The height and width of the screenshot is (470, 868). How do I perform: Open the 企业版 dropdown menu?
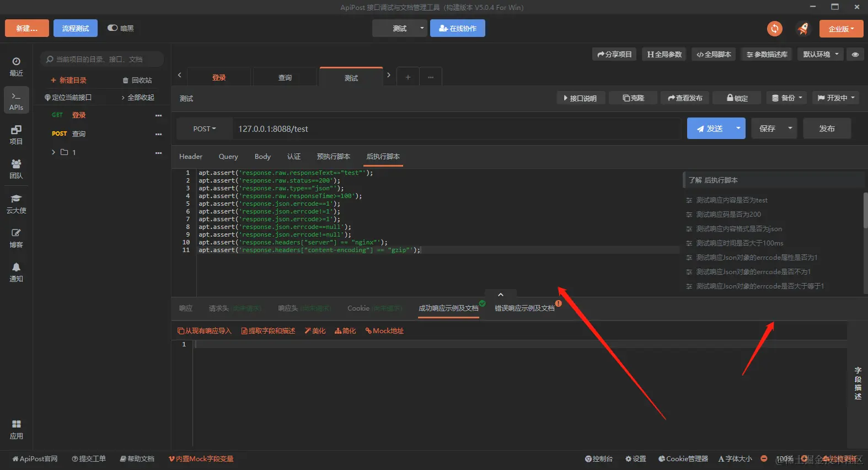click(841, 29)
